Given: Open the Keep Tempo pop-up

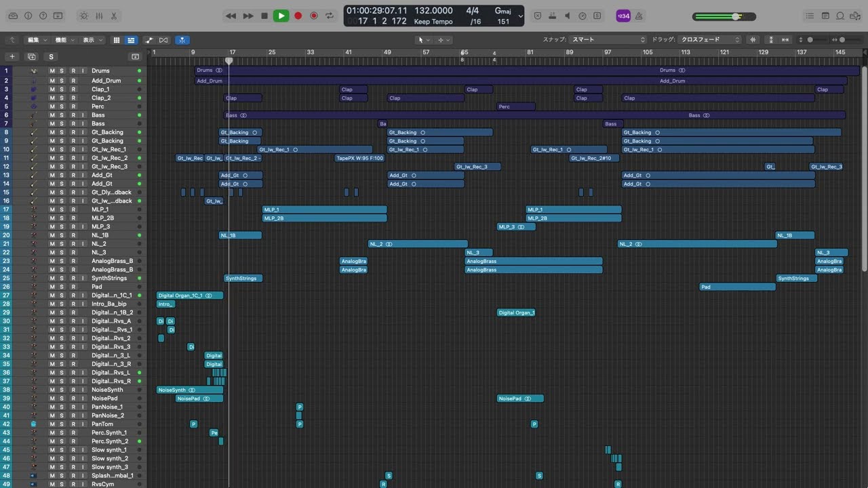Looking at the screenshot, I should [433, 22].
